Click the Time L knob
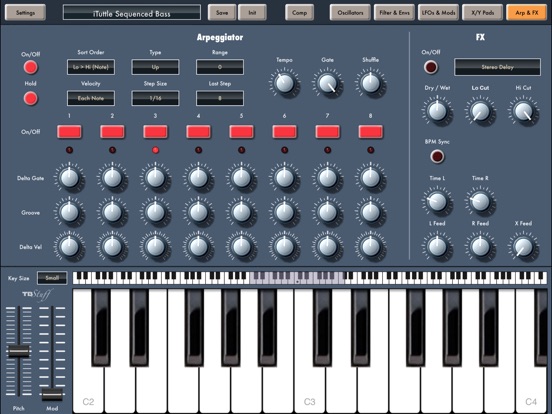 pos(437,202)
